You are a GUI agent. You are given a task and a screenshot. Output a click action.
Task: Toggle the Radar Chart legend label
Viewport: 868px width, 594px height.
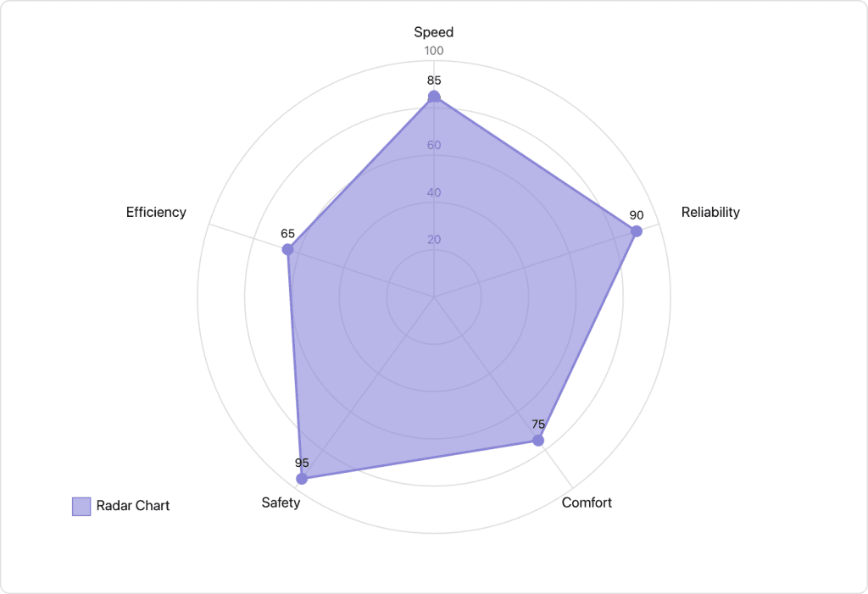pos(133,506)
